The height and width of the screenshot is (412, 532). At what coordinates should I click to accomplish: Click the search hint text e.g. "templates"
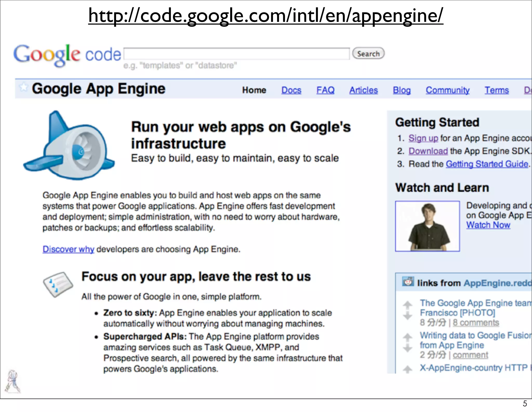click(180, 65)
